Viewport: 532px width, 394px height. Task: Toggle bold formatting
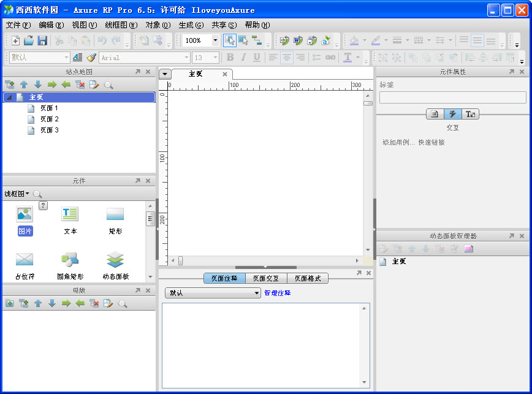[230, 56]
